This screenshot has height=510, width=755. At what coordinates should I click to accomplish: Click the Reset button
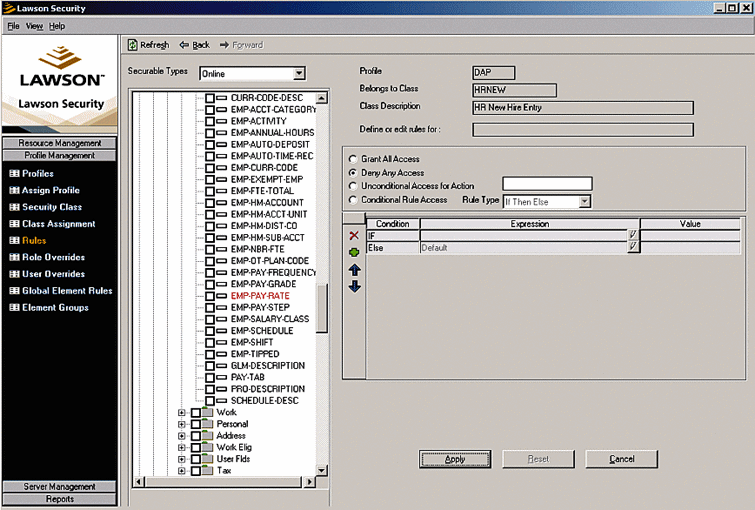tap(538, 459)
